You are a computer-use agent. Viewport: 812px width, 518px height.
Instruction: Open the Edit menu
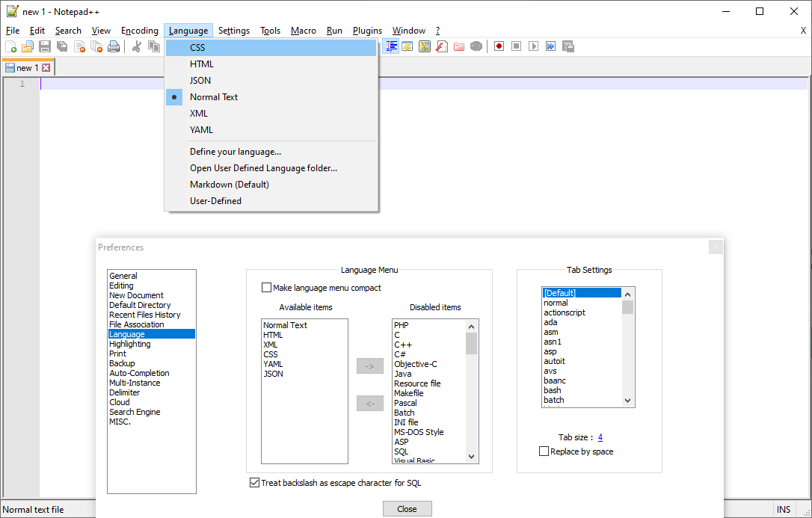click(x=37, y=31)
